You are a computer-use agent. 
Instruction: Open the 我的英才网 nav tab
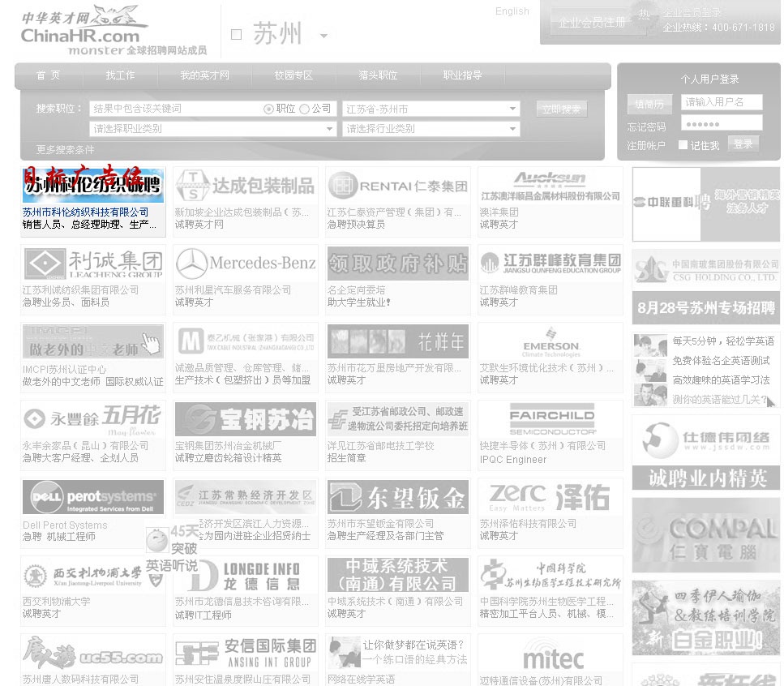204,75
